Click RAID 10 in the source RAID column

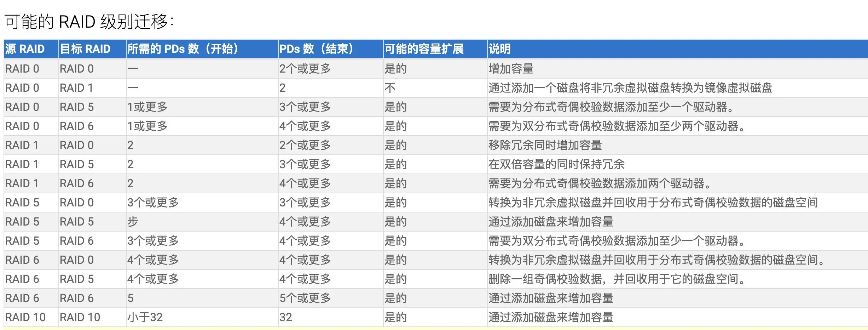point(25,317)
